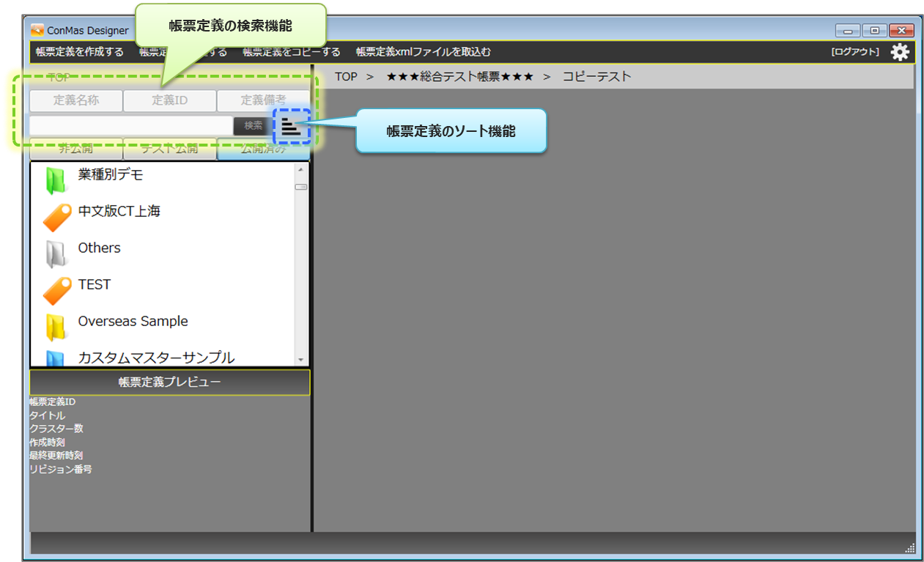Image resolution: width=924 pixels, height=562 pixels.
Task: Choose 帳票定義xmlファイルを取込む from the menu bar
Action: 423,52
